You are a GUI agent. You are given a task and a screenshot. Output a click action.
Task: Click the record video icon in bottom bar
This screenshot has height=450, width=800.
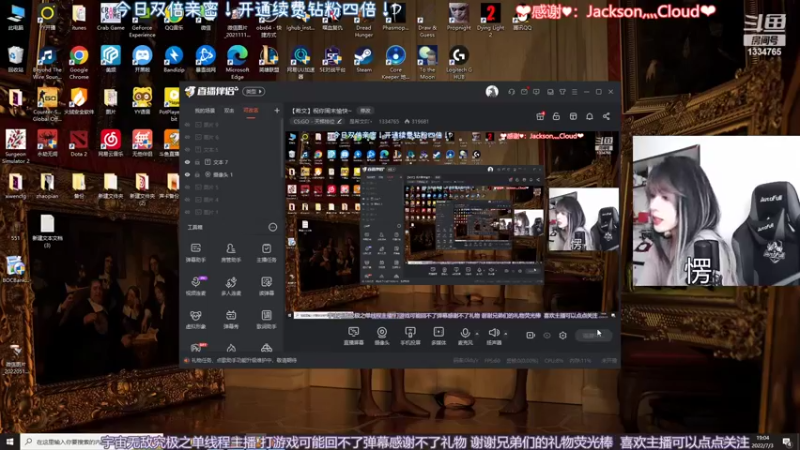[x=531, y=335]
